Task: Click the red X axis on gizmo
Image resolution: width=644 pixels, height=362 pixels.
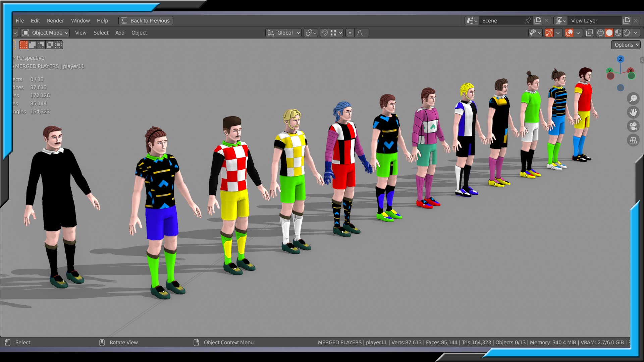Action: pos(631,70)
